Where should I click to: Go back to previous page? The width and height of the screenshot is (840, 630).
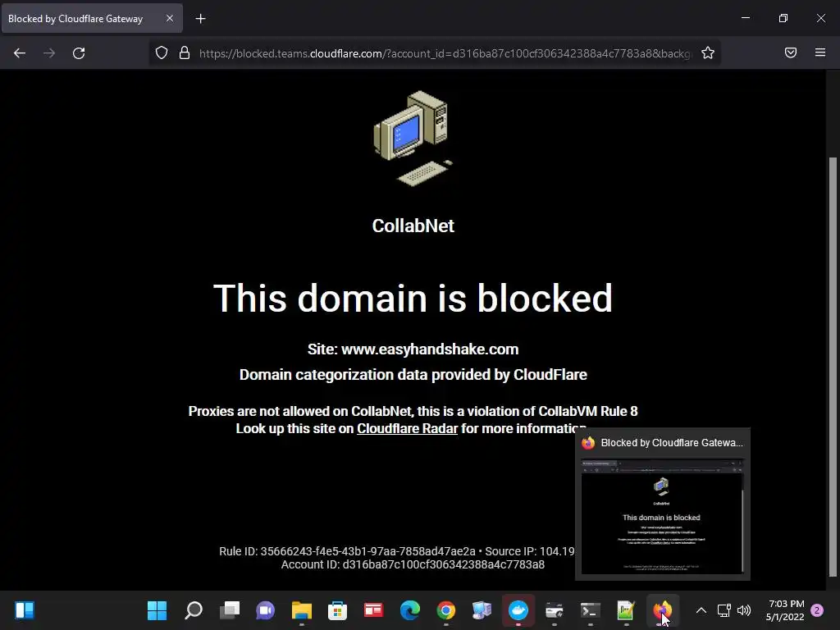[20, 53]
